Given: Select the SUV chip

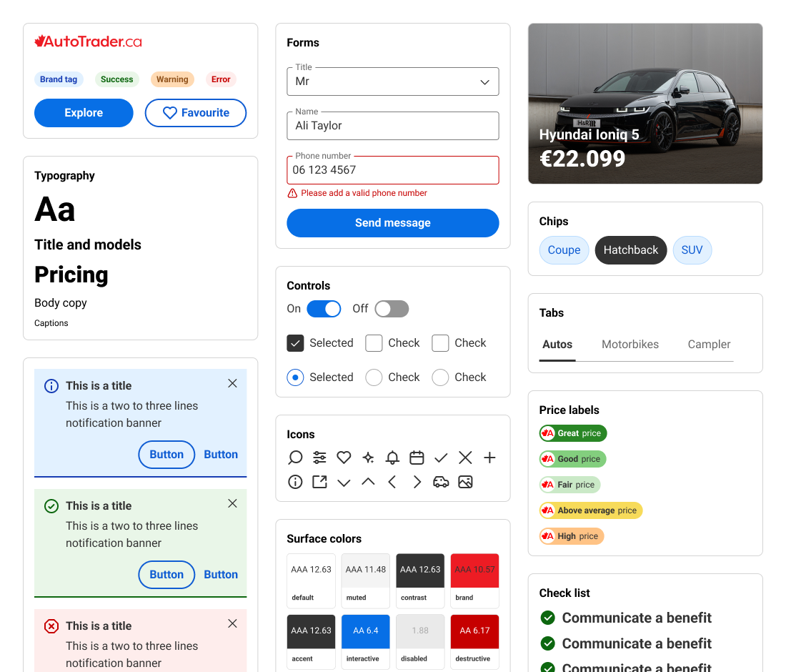Looking at the screenshot, I should pyautogui.click(x=692, y=249).
